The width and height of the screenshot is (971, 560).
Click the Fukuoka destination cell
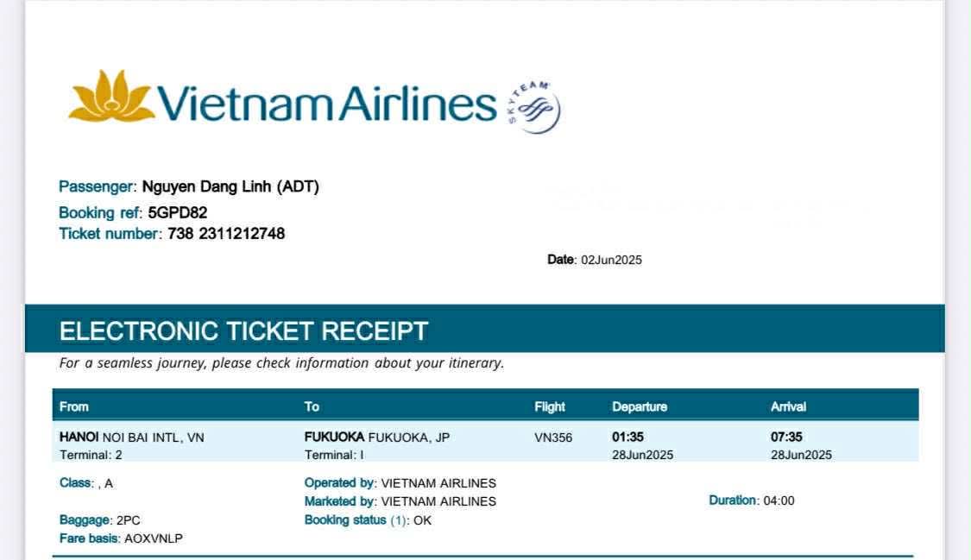[x=377, y=437]
